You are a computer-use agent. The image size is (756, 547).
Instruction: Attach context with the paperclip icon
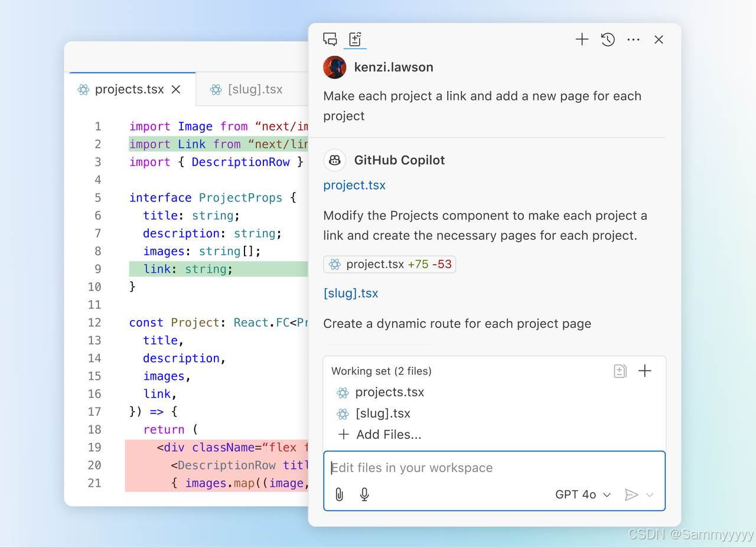(x=339, y=494)
